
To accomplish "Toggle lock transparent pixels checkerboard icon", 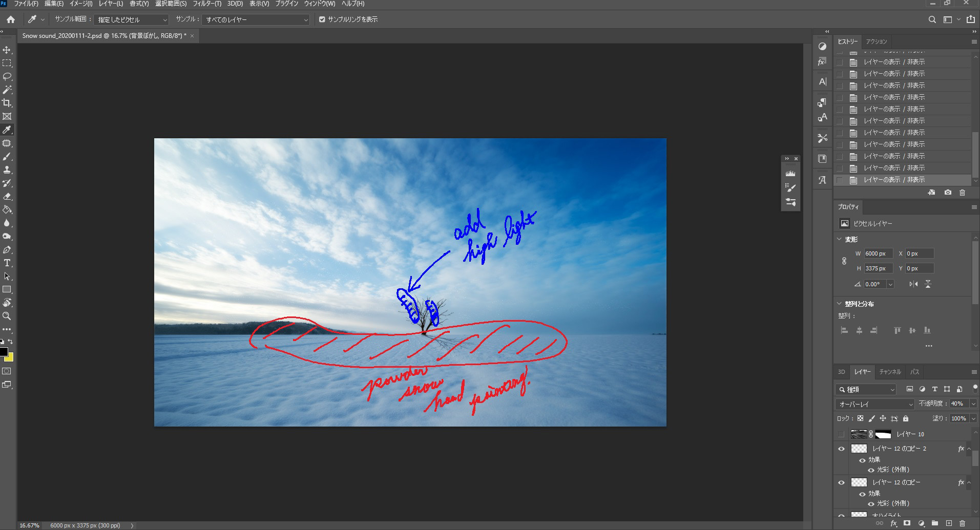I will tap(860, 418).
